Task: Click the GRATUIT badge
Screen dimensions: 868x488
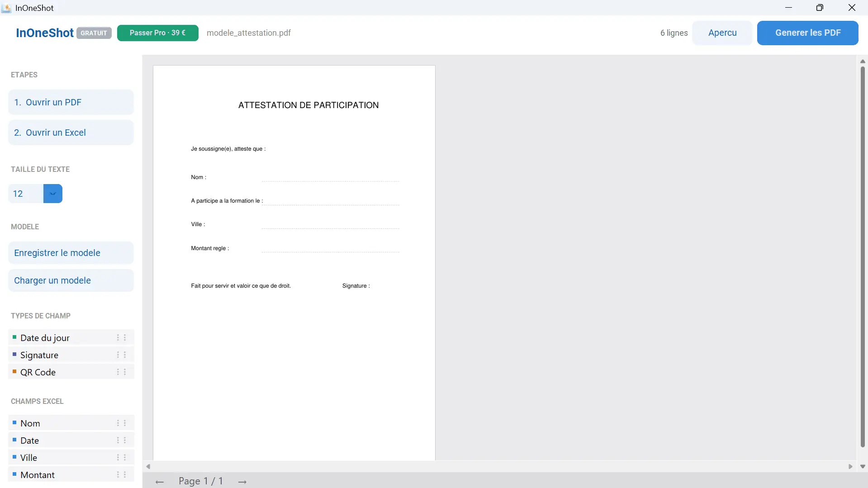Action: click(94, 33)
